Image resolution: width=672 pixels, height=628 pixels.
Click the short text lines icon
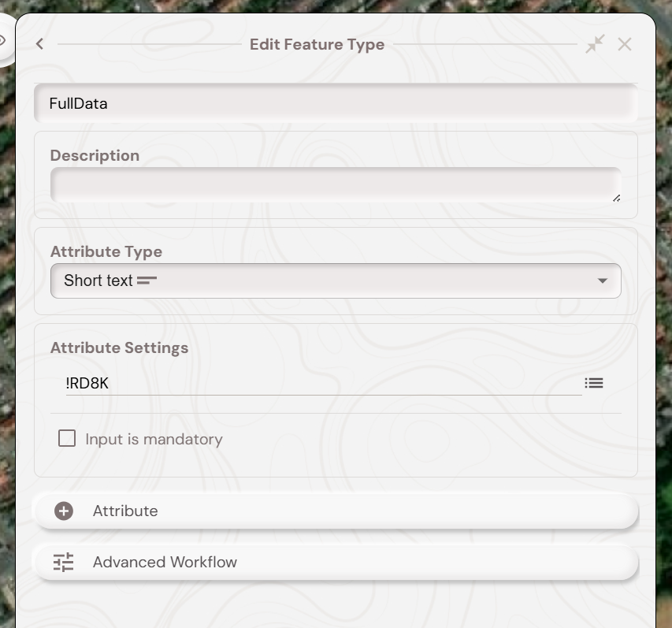point(147,280)
